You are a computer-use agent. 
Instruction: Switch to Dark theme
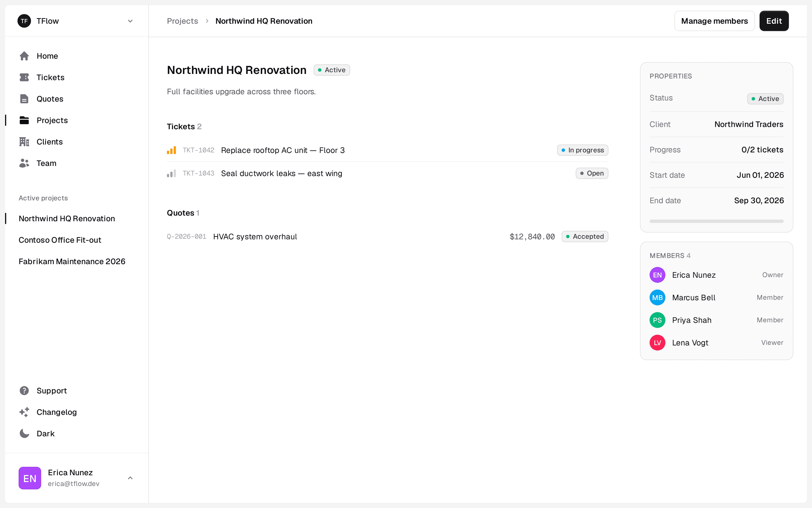pyautogui.click(x=76, y=433)
